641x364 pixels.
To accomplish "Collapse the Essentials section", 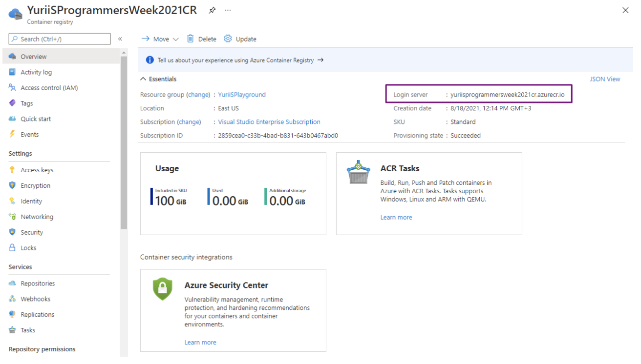I will click(x=158, y=79).
